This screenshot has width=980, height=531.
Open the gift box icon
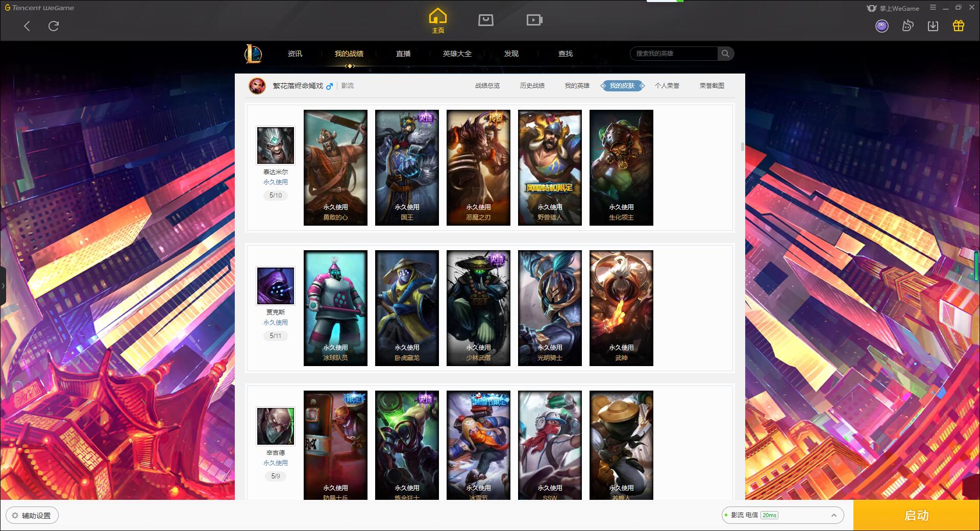pyautogui.click(x=959, y=26)
